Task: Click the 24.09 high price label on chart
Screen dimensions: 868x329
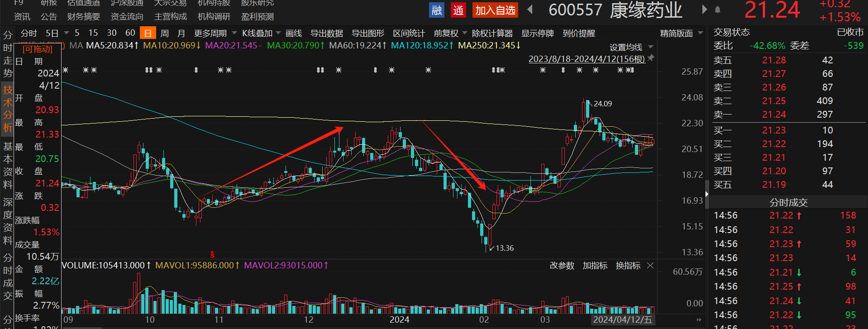Action: point(603,104)
